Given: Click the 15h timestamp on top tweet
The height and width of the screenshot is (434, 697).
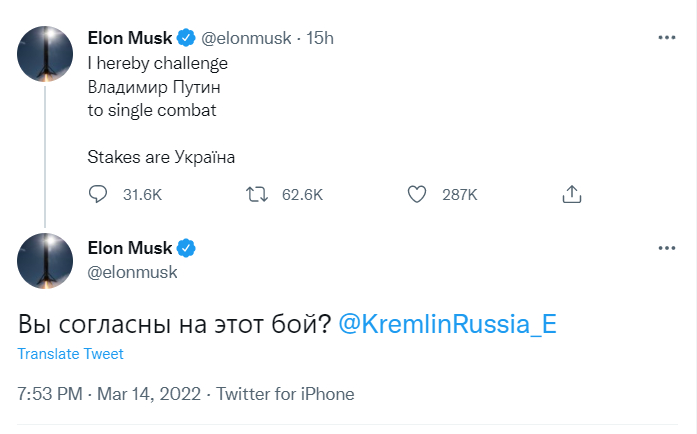Looking at the screenshot, I should (321, 38).
